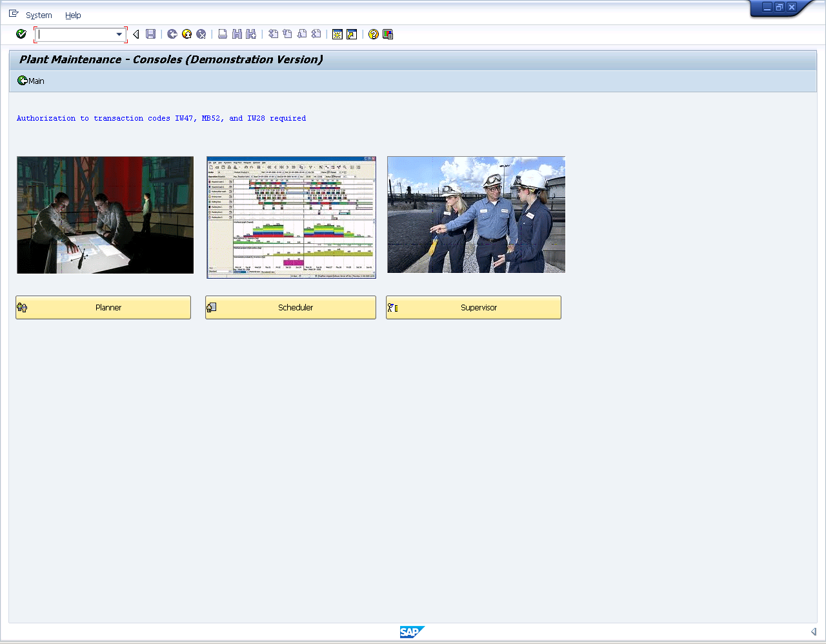Click the Previous Page icon
Viewport: 826px width, 644px height.
[287, 34]
